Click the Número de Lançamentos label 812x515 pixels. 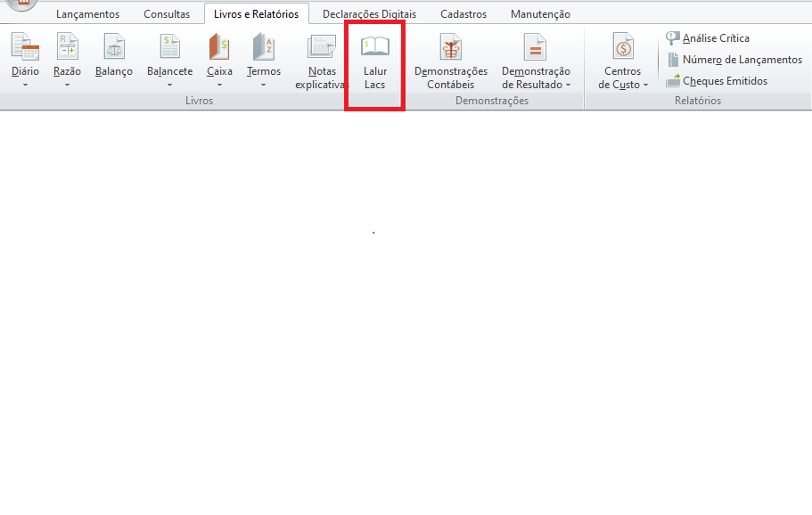click(x=742, y=60)
